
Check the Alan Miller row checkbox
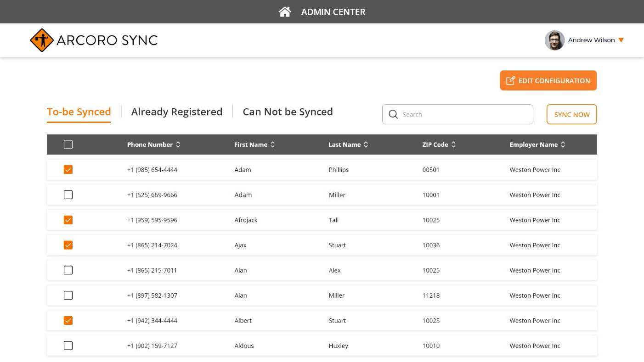68,295
